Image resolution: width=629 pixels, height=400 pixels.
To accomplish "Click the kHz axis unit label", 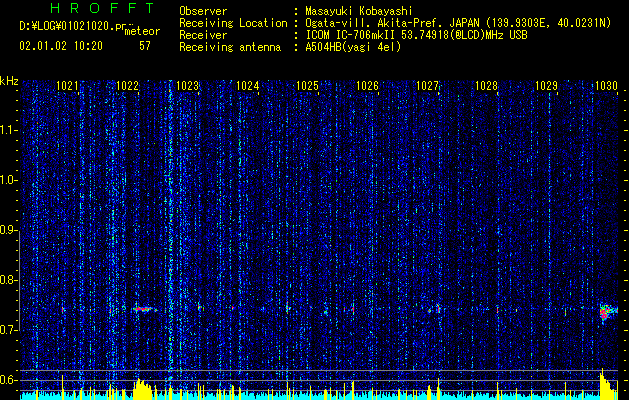I will [9, 81].
